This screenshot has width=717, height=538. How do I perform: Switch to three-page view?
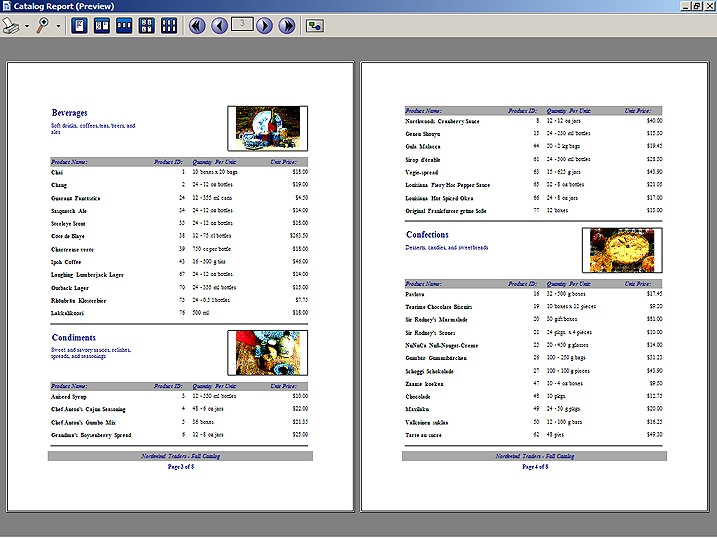125,26
